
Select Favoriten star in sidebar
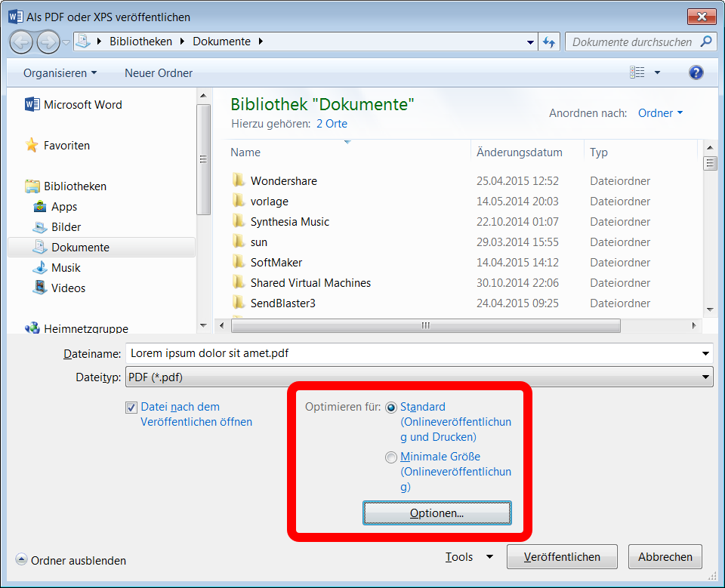coord(32,145)
